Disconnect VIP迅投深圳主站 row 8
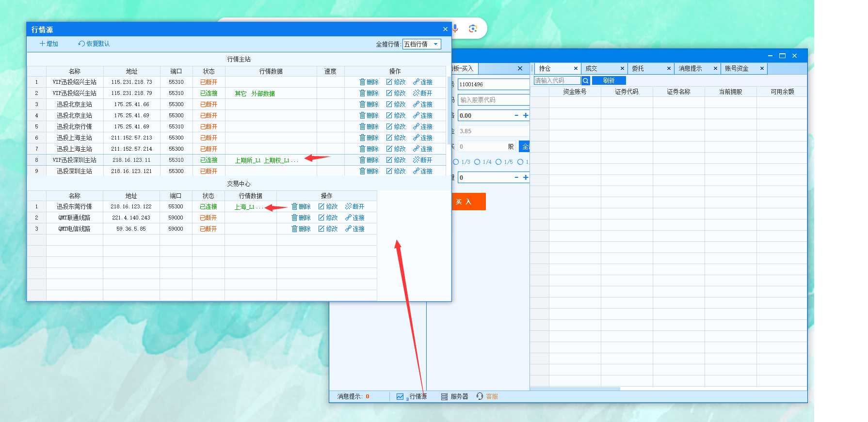Screen dimensions: 868x422 (x=423, y=160)
